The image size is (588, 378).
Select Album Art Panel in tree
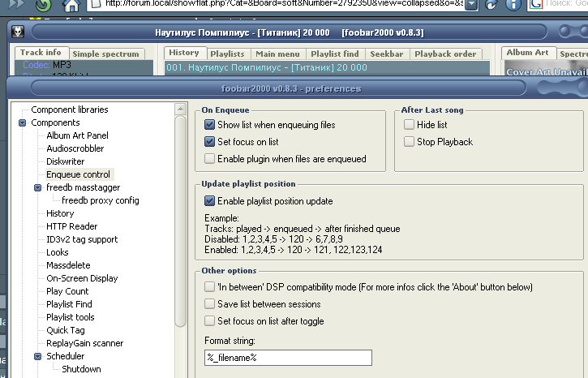tap(77, 135)
